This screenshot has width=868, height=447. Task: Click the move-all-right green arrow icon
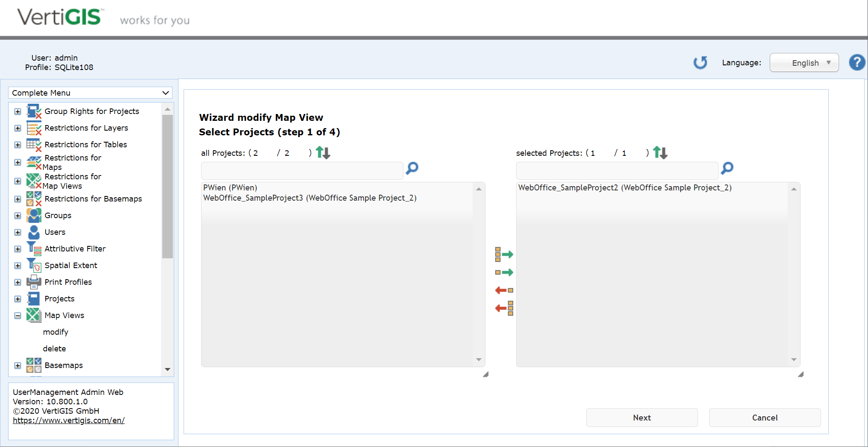click(504, 254)
